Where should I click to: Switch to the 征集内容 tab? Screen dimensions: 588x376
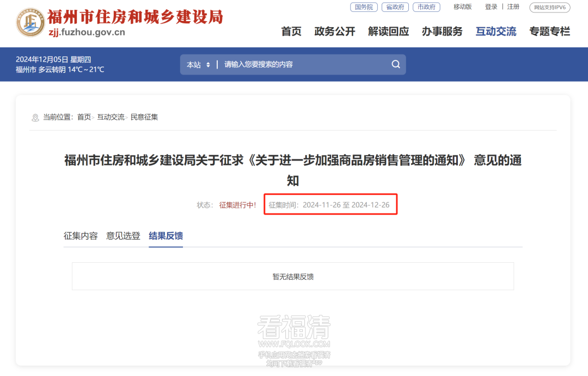(x=81, y=236)
